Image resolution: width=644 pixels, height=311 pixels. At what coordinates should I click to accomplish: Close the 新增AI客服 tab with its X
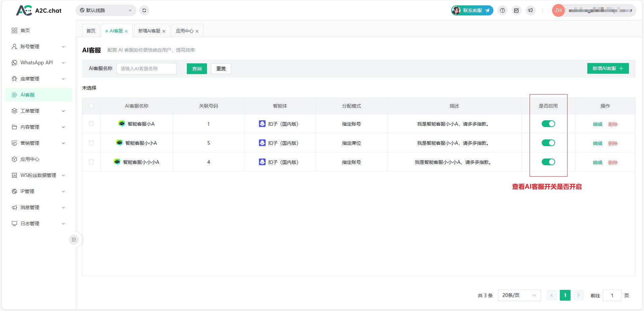(x=164, y=31)
